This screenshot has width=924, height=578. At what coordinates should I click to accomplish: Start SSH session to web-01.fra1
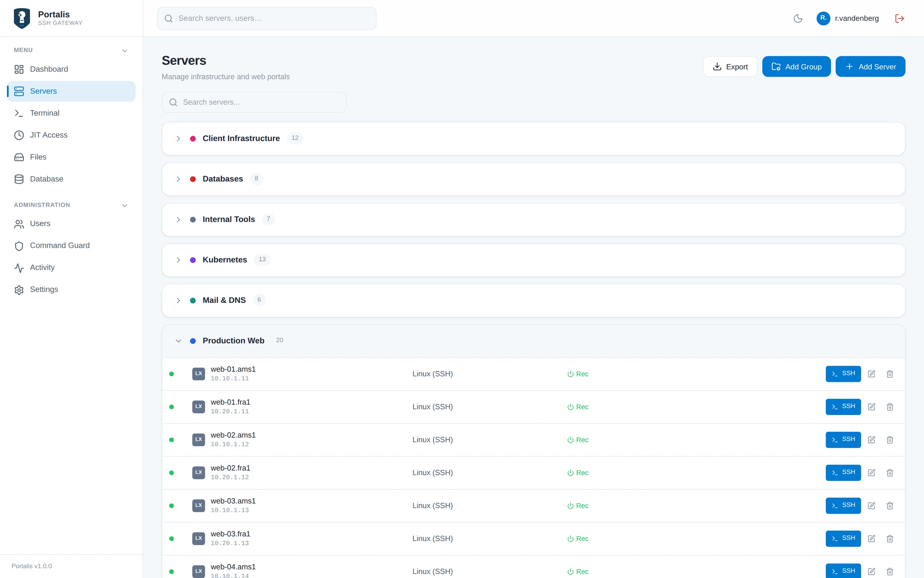tap(843, 407)
